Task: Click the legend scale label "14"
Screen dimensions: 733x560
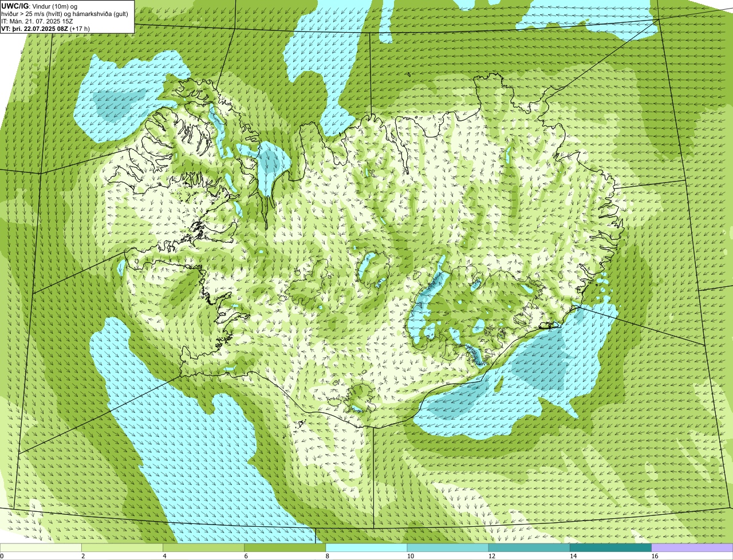Action: click(573, 556)
